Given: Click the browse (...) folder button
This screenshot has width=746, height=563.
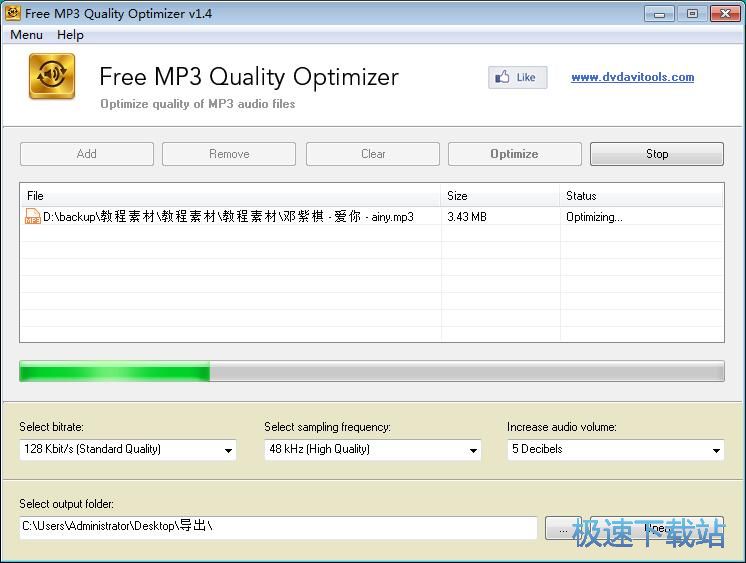Looking at the screenshot, I should pyautogui.click(x=563, y=528).
